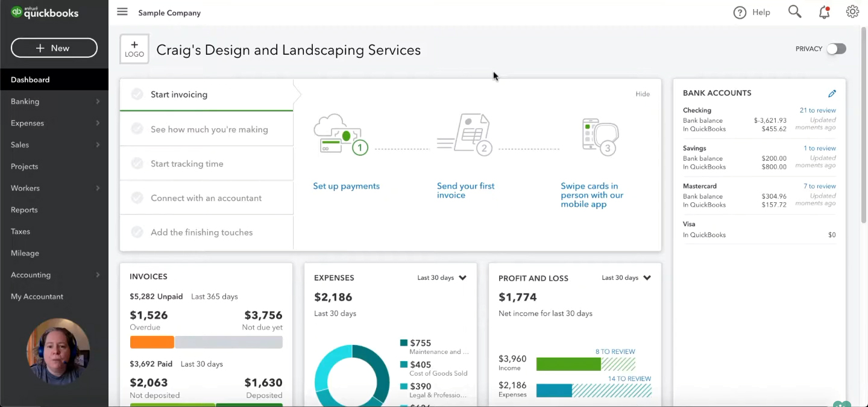This screenshot has height=407, width=868.
Task: Click the $1,526 overdue amount
Action: [149, 315]
